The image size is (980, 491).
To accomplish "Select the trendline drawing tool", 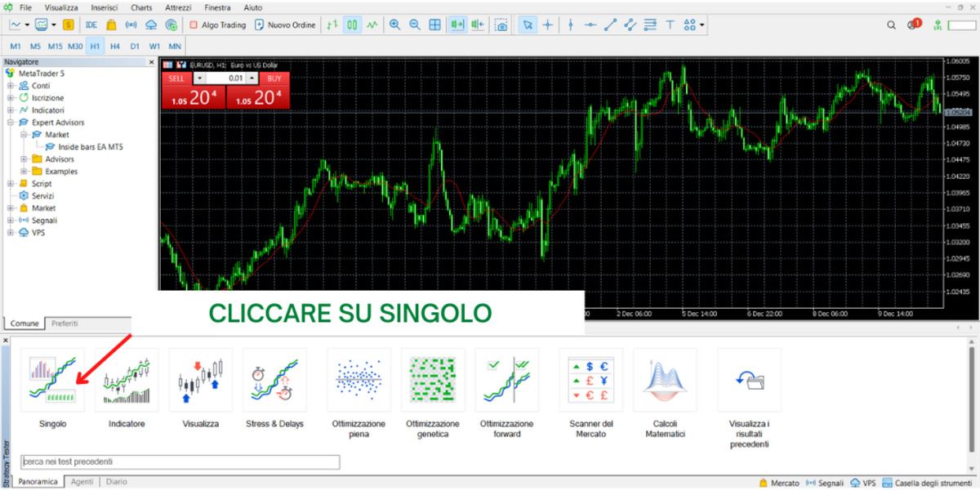I will [609, 25].
